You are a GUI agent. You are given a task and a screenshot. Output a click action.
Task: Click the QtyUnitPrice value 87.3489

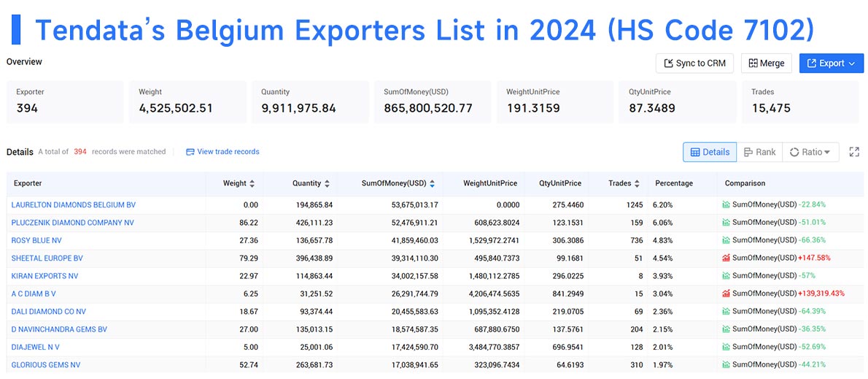pos(652,109)
